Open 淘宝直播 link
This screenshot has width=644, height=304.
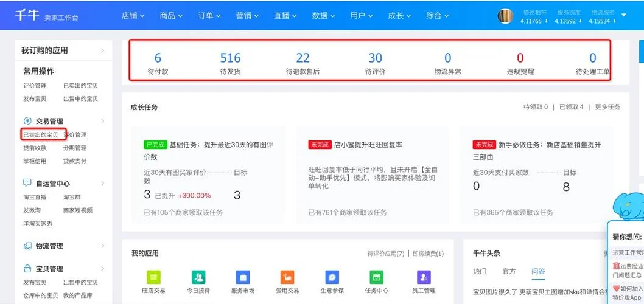[x=35, y=197]
